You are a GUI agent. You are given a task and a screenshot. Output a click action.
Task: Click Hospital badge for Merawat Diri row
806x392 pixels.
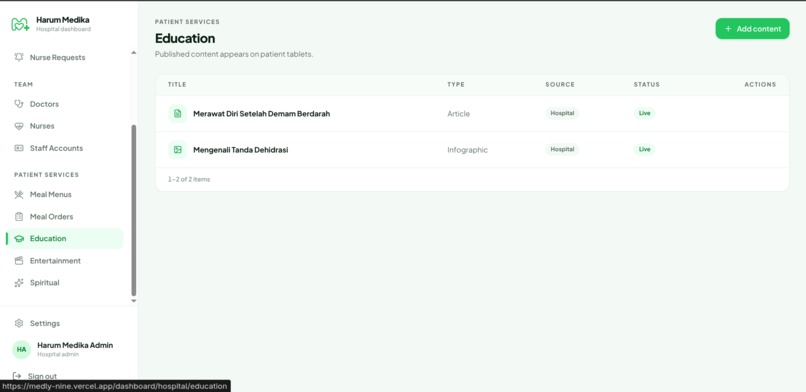562,113
